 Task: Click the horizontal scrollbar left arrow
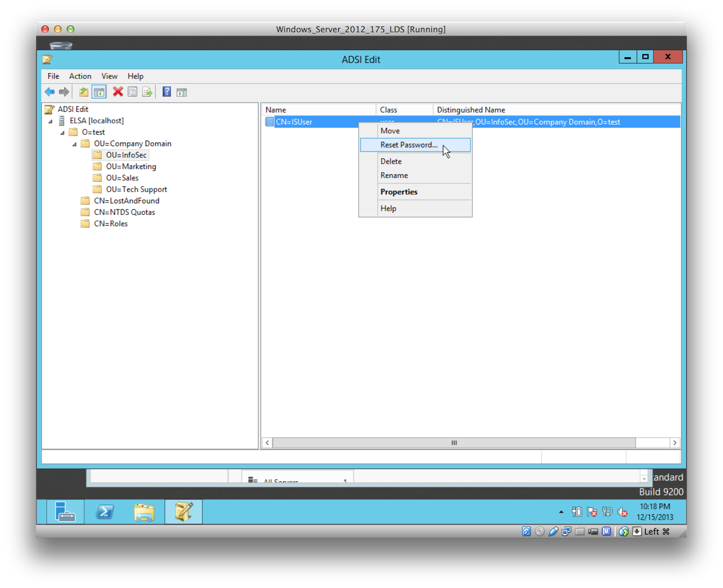268,443
